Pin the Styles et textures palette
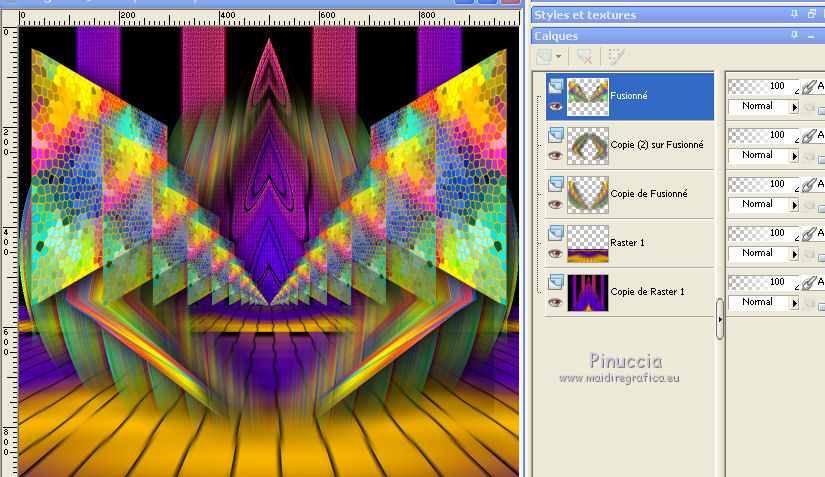The image size is (825, 477). [x=794, y=14]
